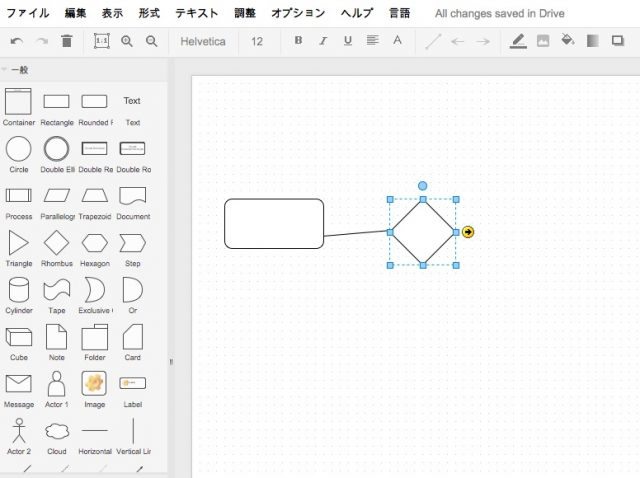Screen dimensions: 640x478
Task: Open the Helvetica font family dropdown
Action: (203, 41)
